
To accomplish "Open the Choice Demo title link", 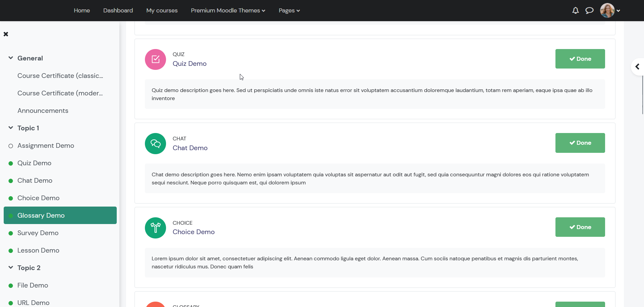I will [x=194, y=232].
